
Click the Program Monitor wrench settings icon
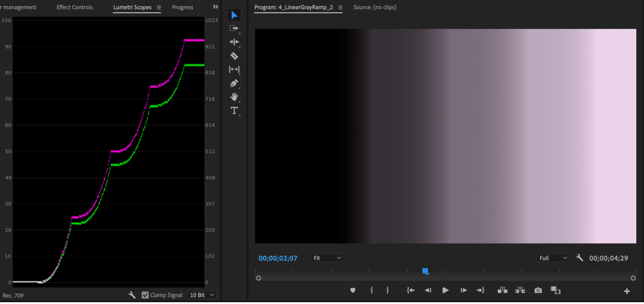(580, 258)
